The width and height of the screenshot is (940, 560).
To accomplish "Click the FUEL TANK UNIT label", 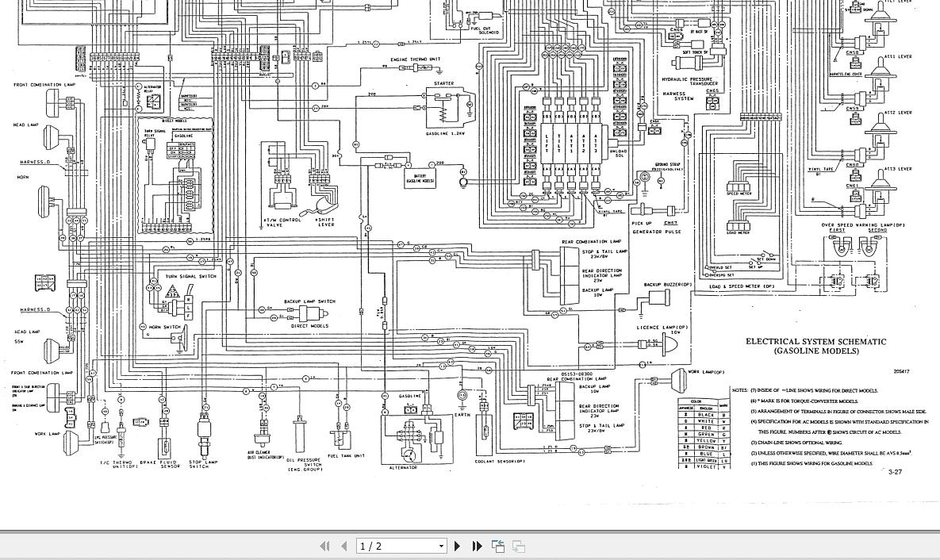I will click(347, 455).
